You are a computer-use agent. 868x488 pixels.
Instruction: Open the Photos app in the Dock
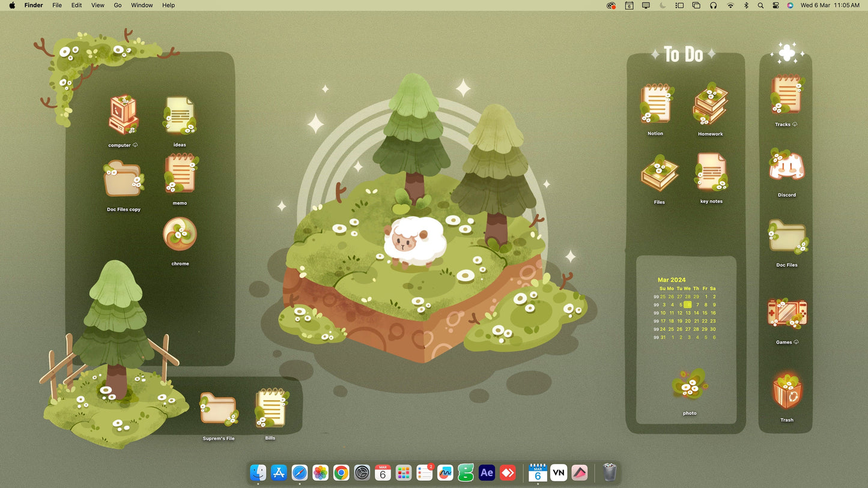click(320, 473)
